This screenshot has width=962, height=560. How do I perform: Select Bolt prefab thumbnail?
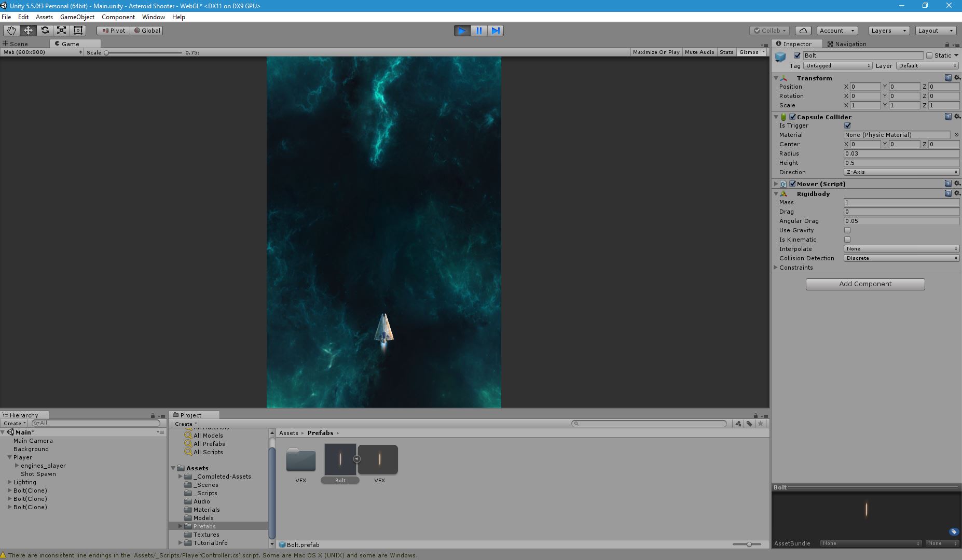(x=340, y=459)
